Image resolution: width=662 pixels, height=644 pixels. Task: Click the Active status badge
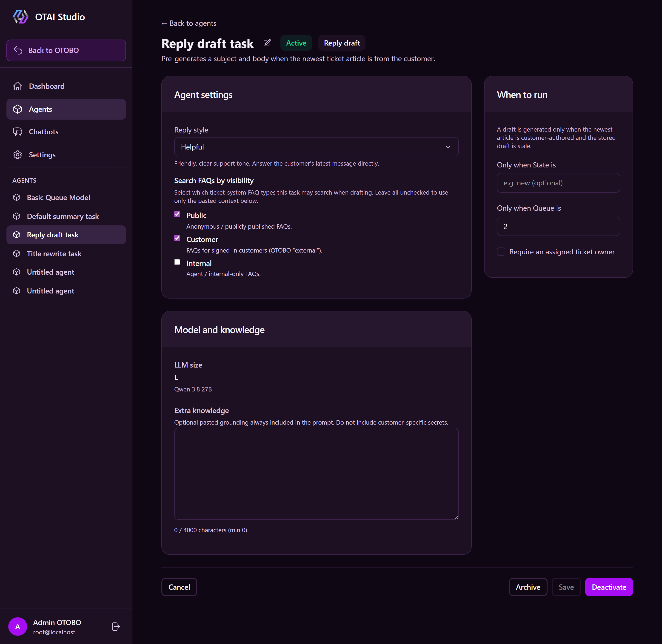296,43
